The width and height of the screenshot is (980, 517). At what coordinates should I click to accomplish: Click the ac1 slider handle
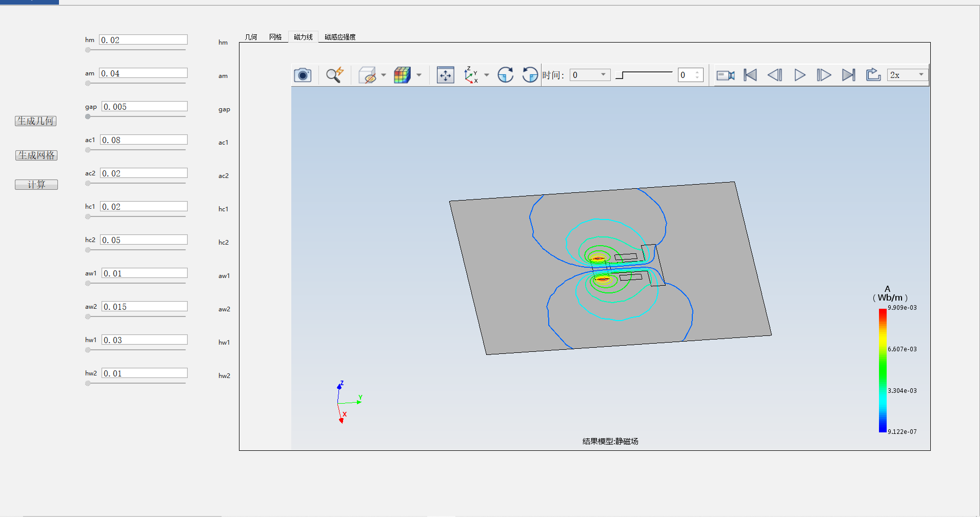[88, 150]
